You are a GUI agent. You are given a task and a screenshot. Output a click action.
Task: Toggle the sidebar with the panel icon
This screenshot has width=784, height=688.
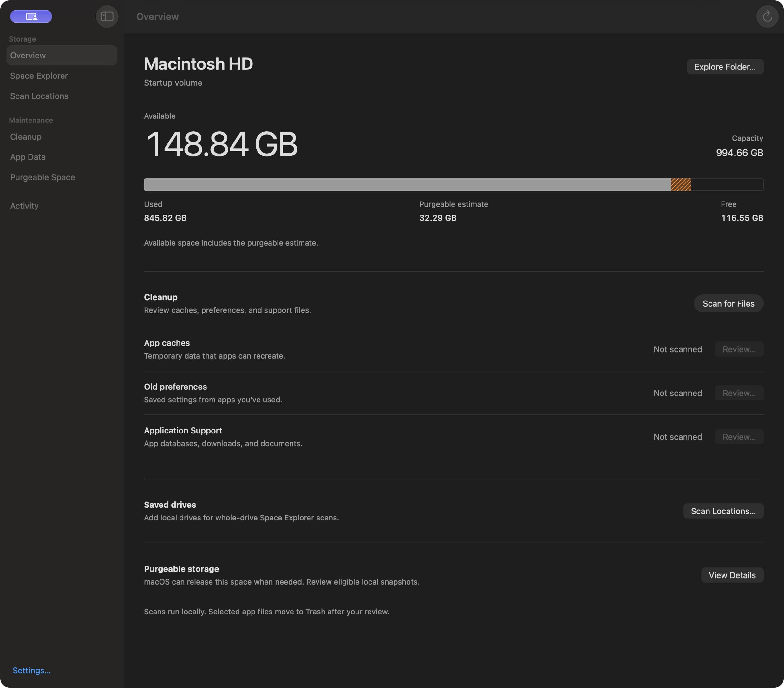pyautogui.click(x=107, y=17)
